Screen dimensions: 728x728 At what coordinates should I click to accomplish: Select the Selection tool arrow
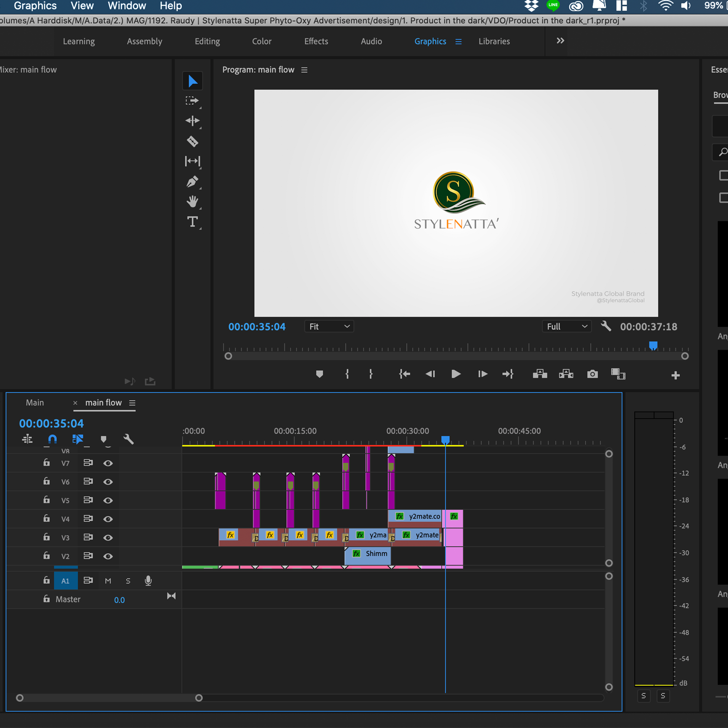pyautogui.click(x=193, y=81)
